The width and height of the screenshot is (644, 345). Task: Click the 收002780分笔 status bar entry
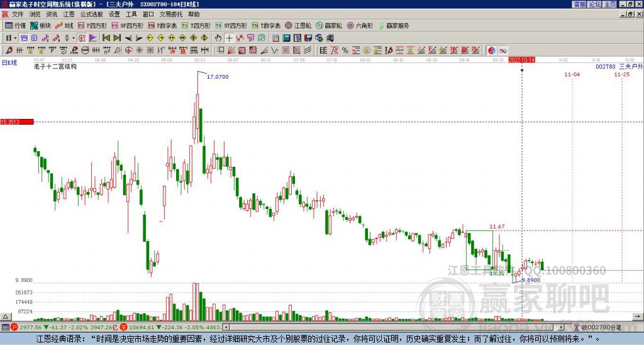point(601,327)
